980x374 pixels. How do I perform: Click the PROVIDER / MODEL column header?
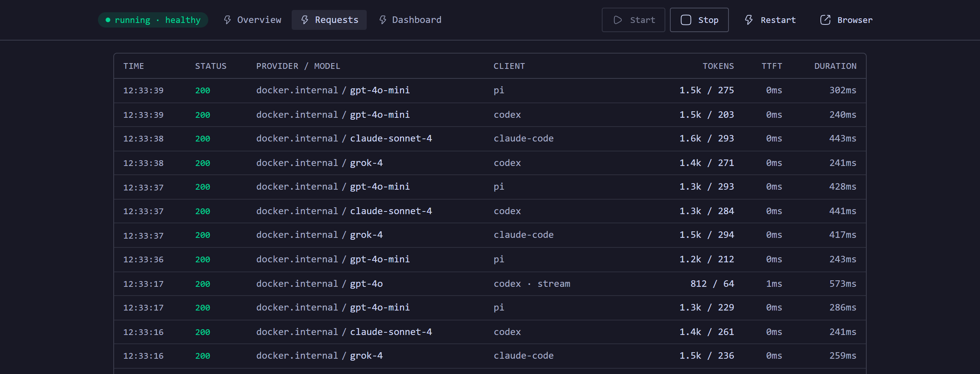coord(298,66)
